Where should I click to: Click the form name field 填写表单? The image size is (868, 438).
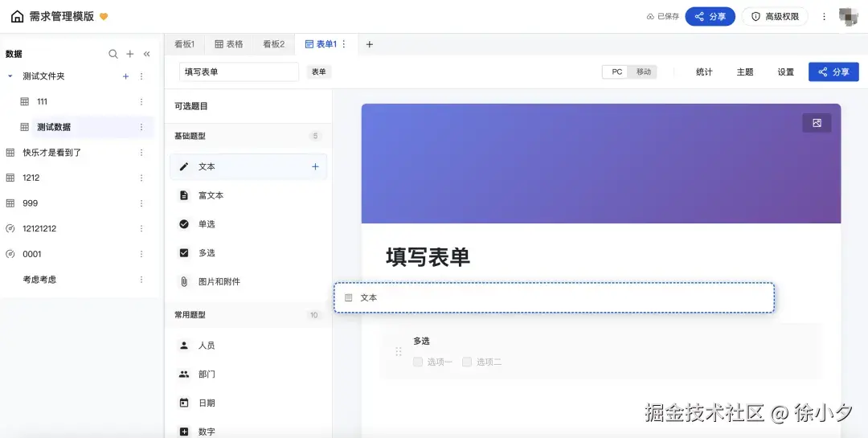(x=240, y=72)
